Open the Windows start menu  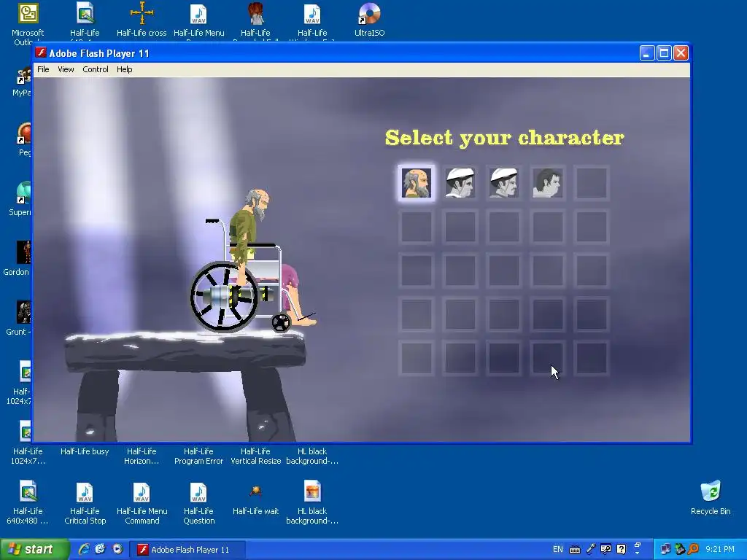point(34,550)
